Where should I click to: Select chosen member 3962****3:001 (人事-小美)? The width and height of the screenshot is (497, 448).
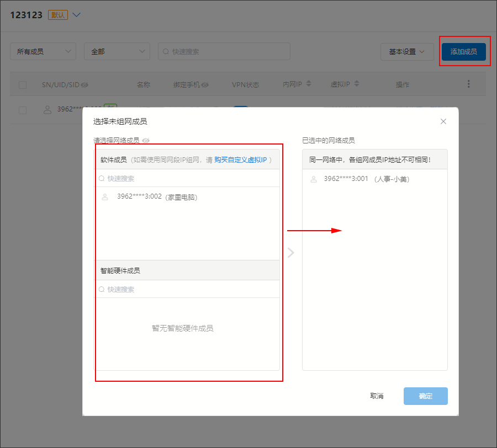(x=374, y=179)
